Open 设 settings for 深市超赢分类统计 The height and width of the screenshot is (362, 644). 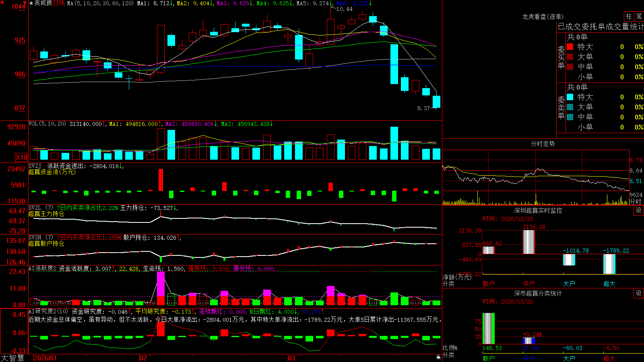click(639, 293)
